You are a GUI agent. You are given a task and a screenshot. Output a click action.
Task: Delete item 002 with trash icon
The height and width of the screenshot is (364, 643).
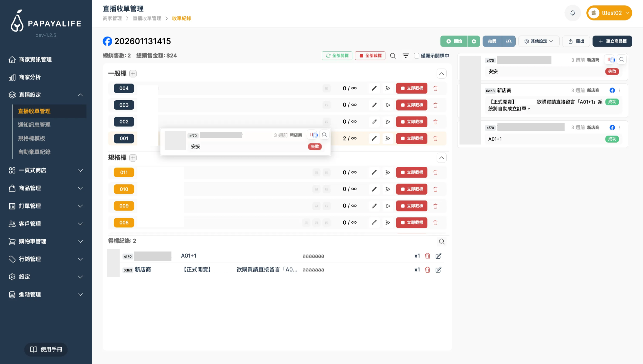pyautogui.click(x=435, y=122)
